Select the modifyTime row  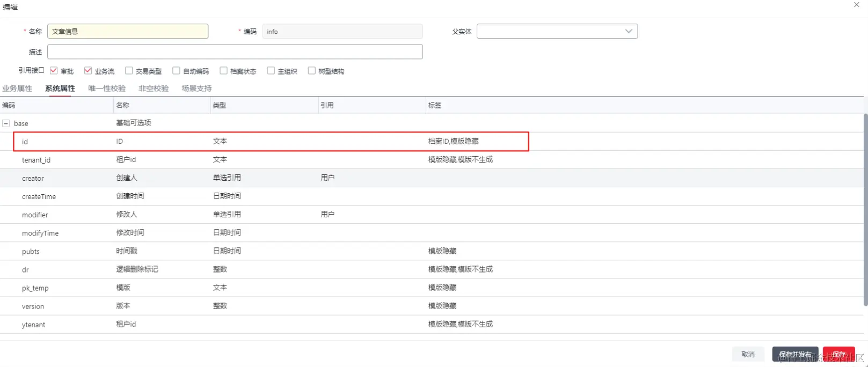[432, 233]
